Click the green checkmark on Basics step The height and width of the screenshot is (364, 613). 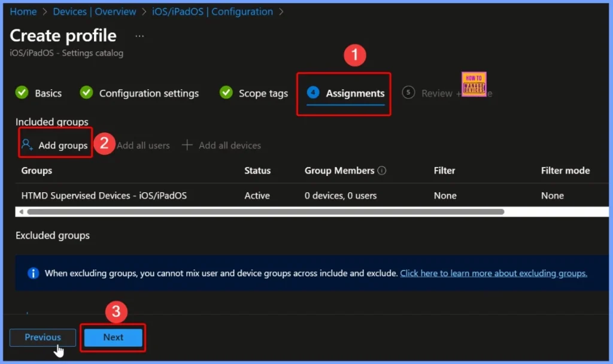pyautogui.click(x=22, y=93)
